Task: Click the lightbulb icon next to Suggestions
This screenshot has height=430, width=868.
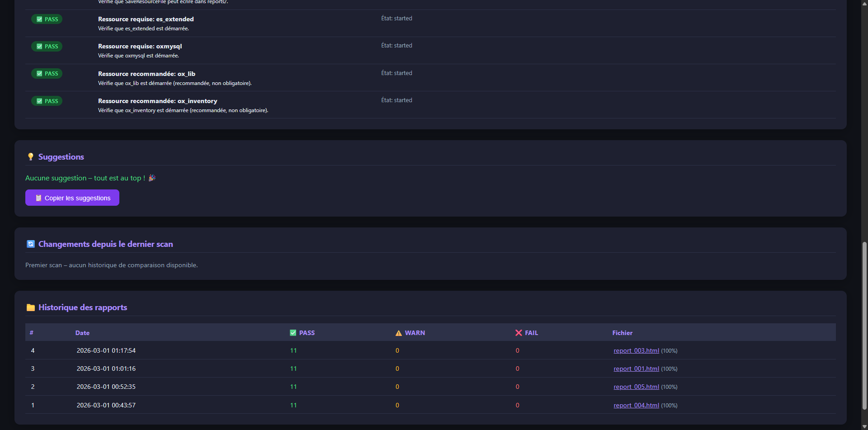Action: click(x=30, y=156)
